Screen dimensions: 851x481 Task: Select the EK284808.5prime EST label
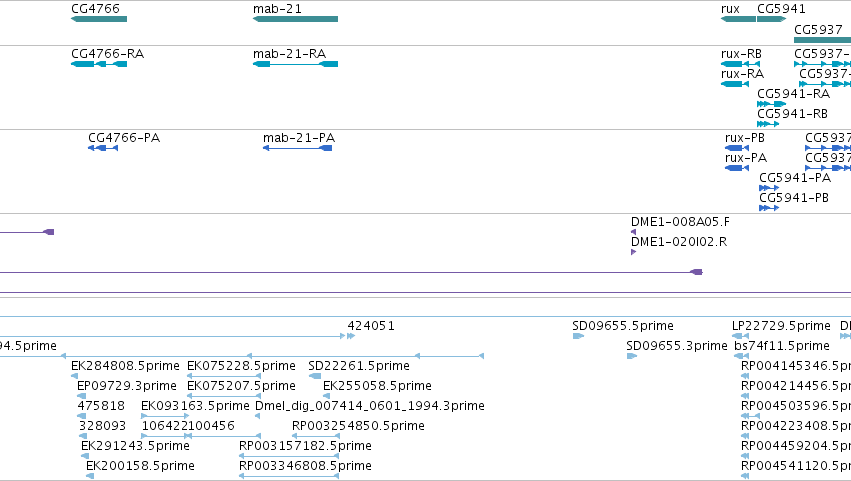(125, 366)
